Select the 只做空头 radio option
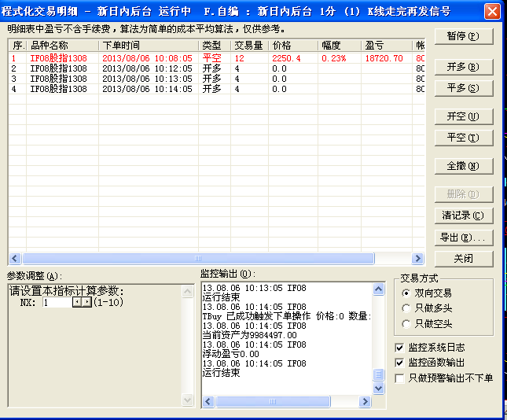Screen dimensions: 507x420 point(427,323)
